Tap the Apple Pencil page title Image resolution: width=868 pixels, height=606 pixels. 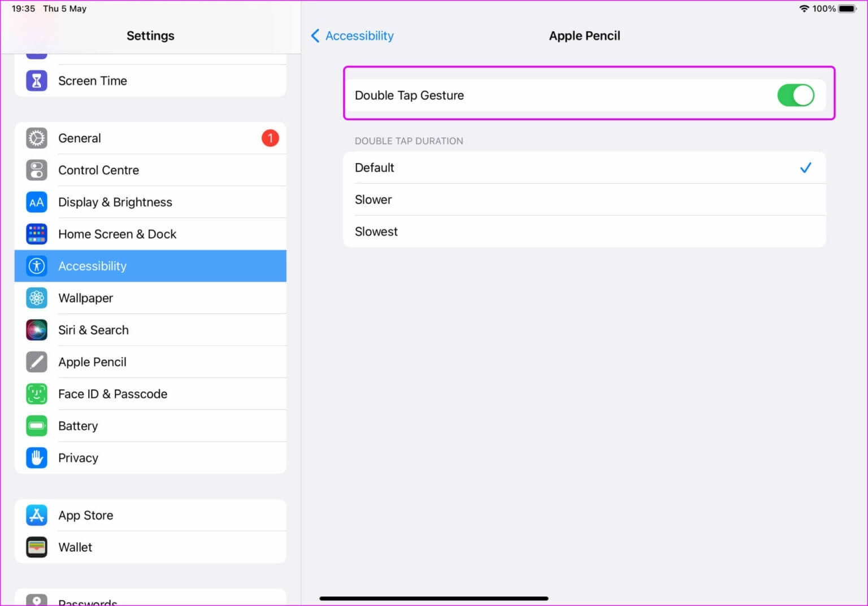pyautogui.click(x=584, y=36)
